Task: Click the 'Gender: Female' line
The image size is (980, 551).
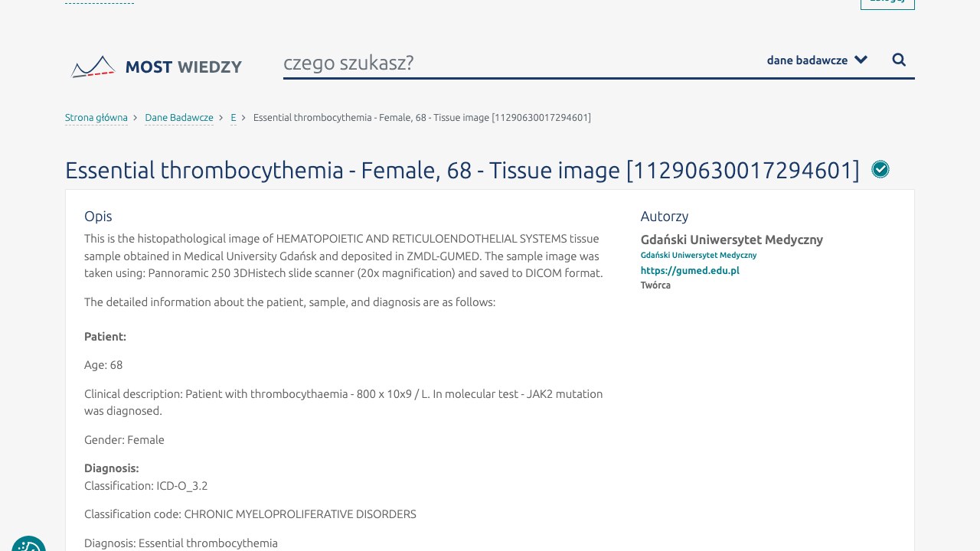Action: click(x=124, y=440)
